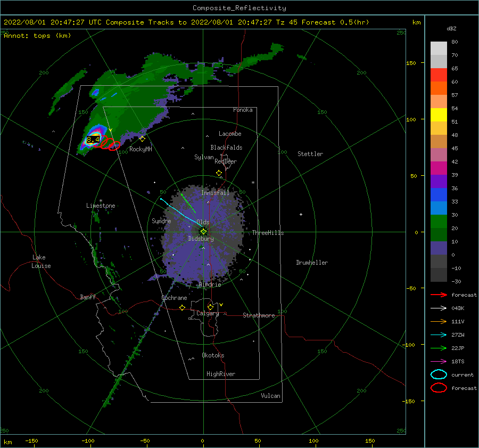Select the orange 111V track arrow
Image resolution: width=479 pixels, height=448 pixels.
coord(439,321)
